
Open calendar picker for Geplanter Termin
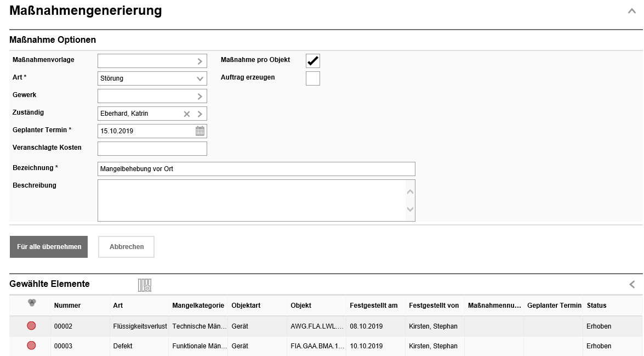(x=200, y=131)
